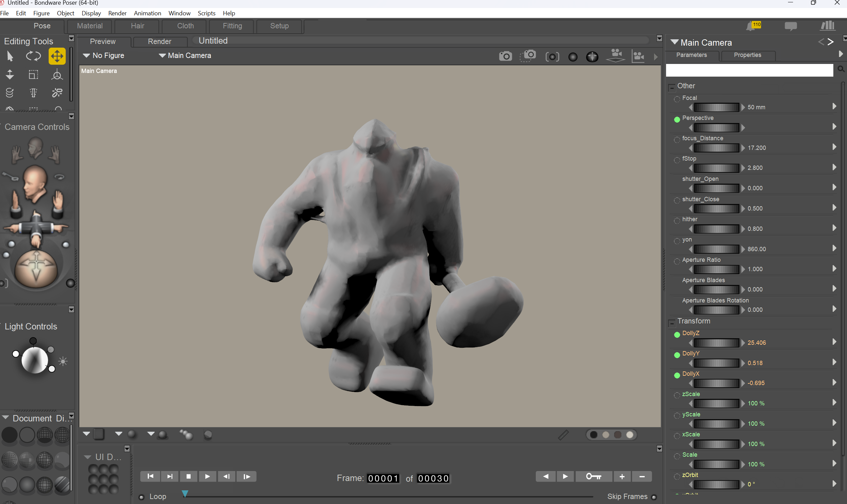Toggle the green DollyZ animation dot
847x504 pixels.
coord(677,334)
